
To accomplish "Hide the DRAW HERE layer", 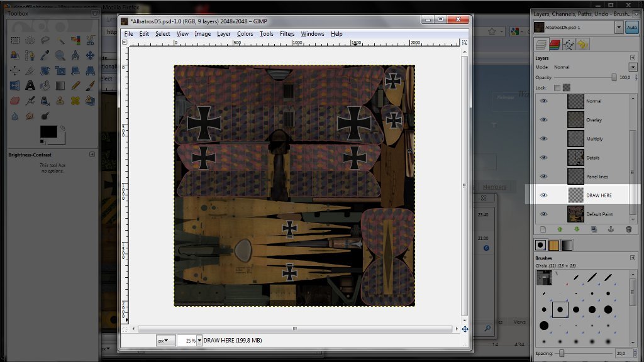I will (x=543, y=195).
